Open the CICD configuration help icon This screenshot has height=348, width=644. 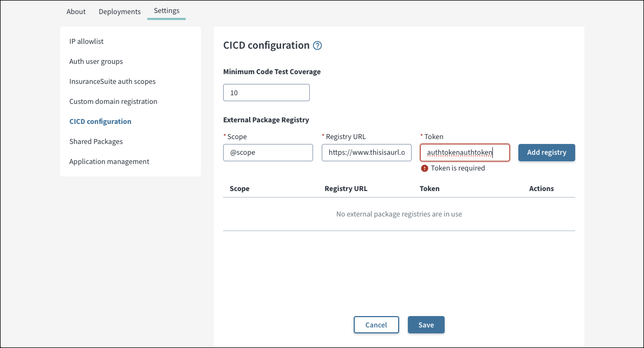pyautogui.click(x=317, y=45)
